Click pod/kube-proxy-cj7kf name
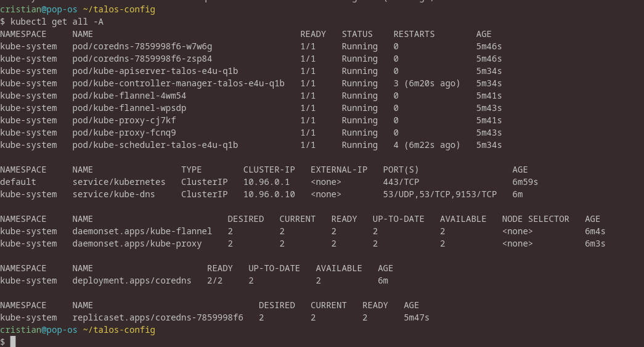 124,120
